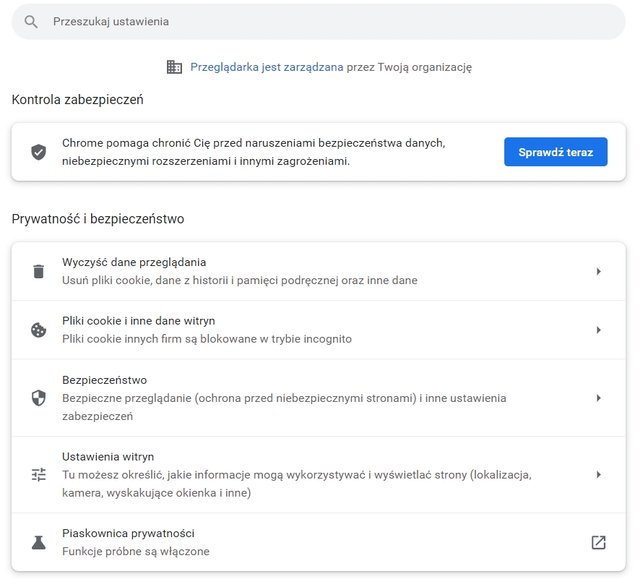Open Piaskownica prywatności external link icon
Viewport: 643px width, 587px height.
pyautogui.click(x=598, y=542)
